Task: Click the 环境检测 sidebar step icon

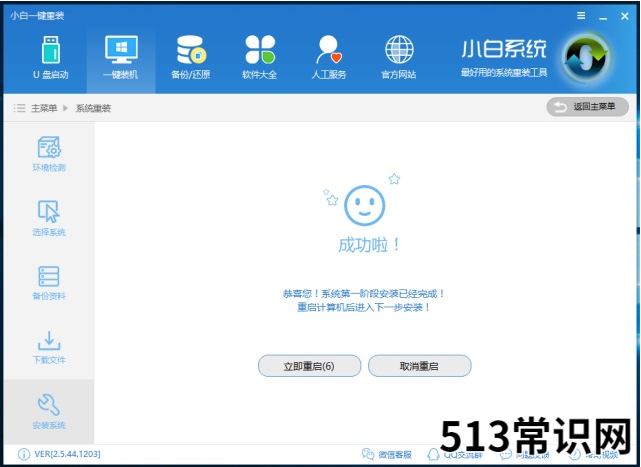Action: tap(49, 147)
